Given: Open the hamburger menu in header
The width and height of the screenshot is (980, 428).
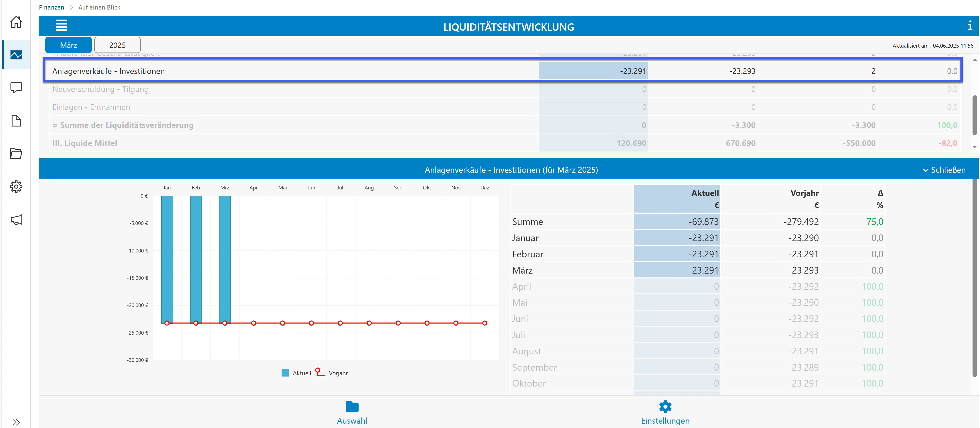Looking at the screenshot, I should pos(61,26).
